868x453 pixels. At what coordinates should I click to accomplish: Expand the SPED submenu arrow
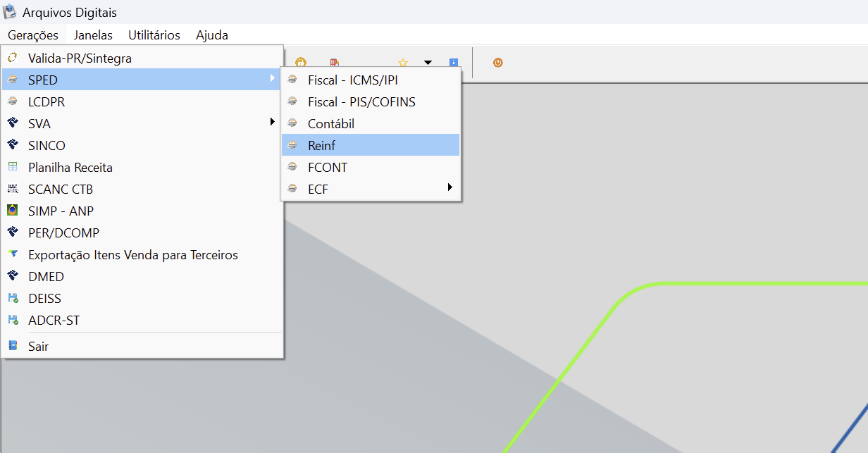(273, 79)
